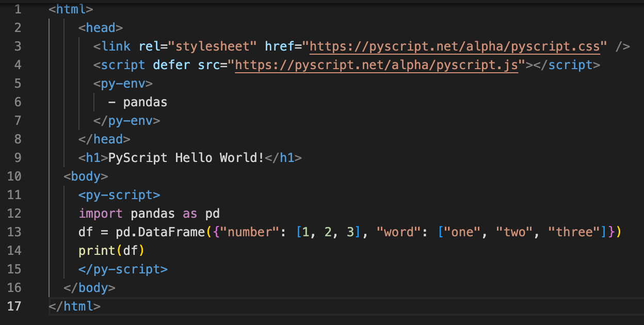The image size is (644, 325).
Task: Click the 'import' keyword
Action: [x=101, y=214]
